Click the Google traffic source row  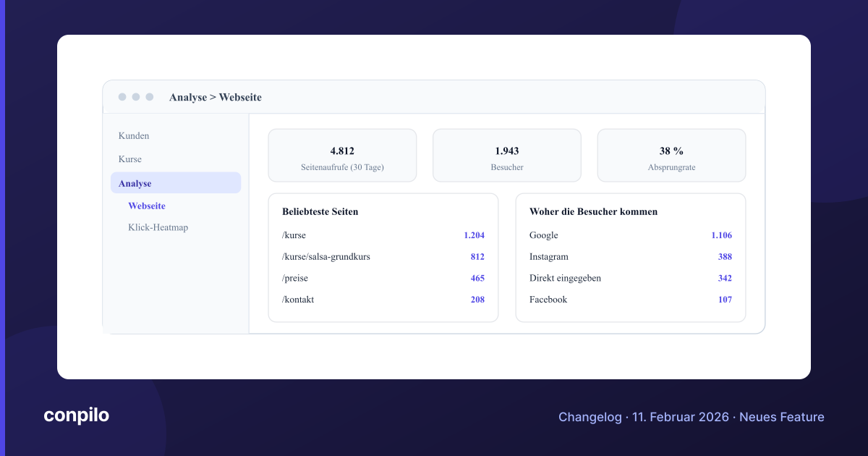point(631,235)
